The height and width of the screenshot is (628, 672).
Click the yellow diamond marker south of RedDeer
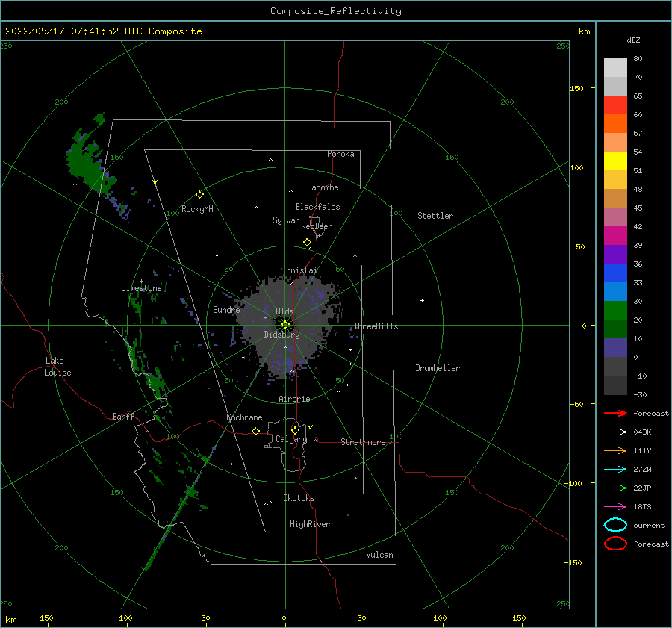point(308,243)
